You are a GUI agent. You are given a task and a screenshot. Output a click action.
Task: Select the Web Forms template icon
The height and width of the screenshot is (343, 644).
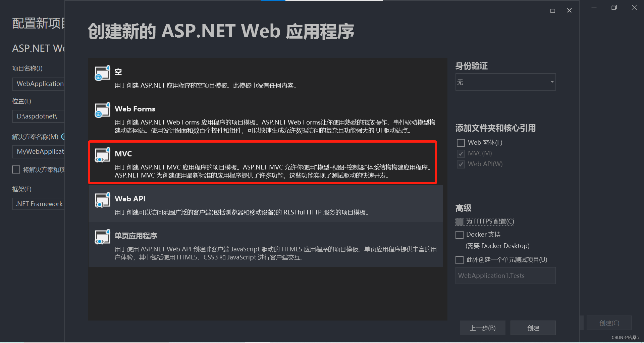tap(102, 110)
